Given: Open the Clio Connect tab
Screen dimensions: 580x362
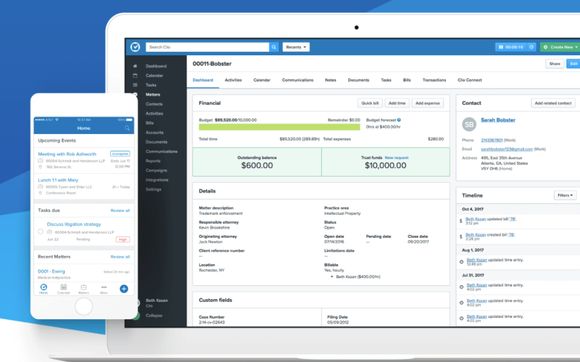Looking at the screenshot, I should 469,80.
